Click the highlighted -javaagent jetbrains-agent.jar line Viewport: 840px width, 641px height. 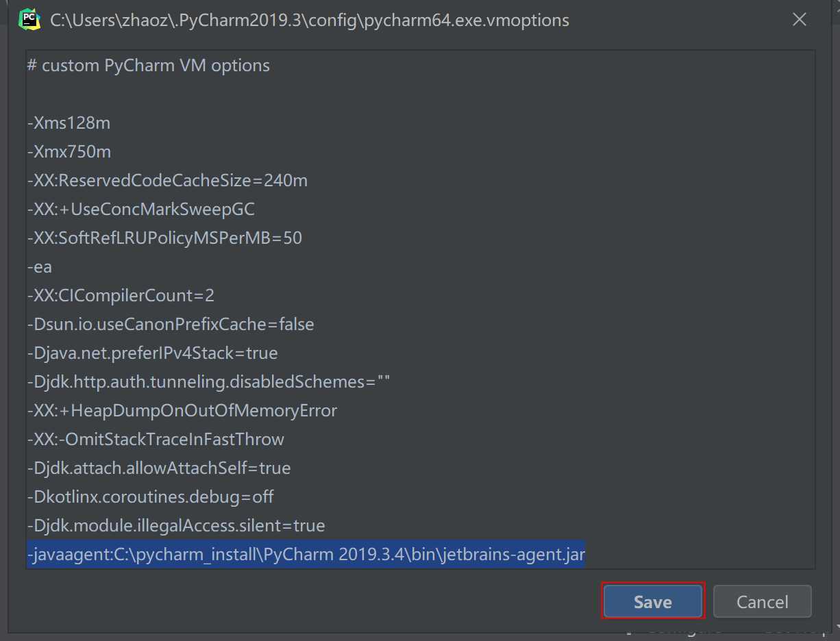point(306,555)
